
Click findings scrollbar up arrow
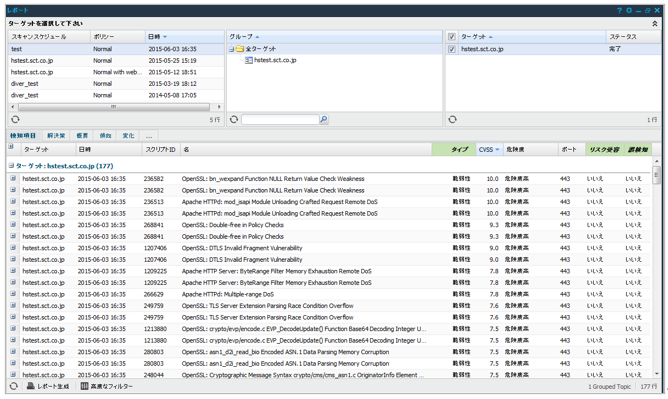point(656,161)
